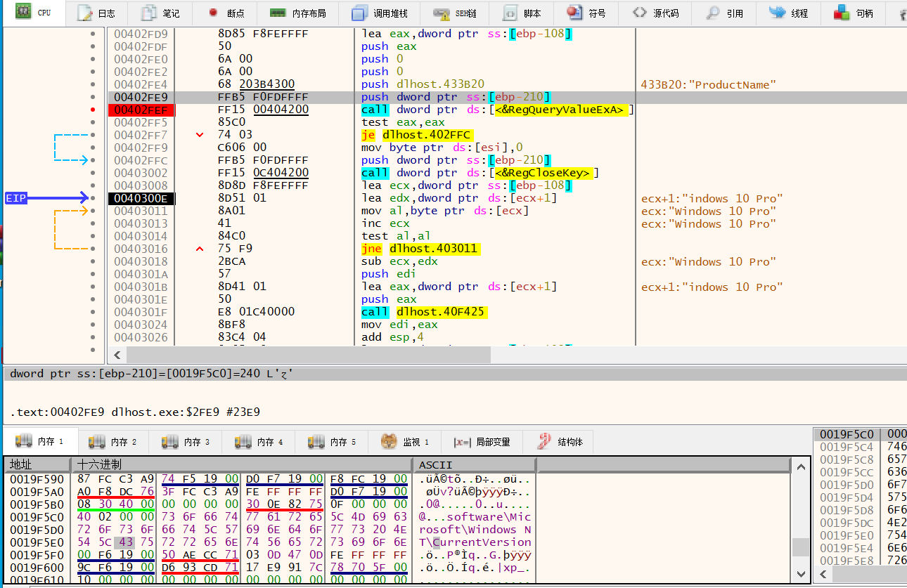Switch to dump tab 内存 3
The image size is (907, 588).
pyautogui.click(x=186, y=442)
